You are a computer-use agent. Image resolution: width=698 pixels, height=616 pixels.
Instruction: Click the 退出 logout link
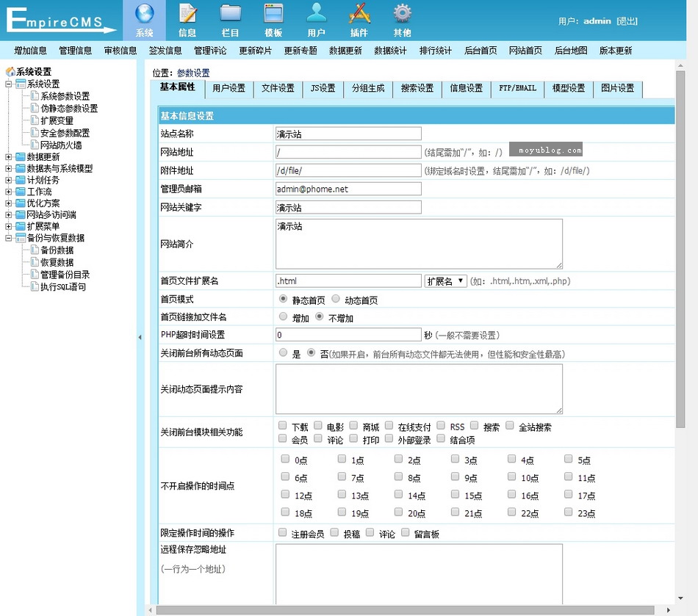click(627, 21)
